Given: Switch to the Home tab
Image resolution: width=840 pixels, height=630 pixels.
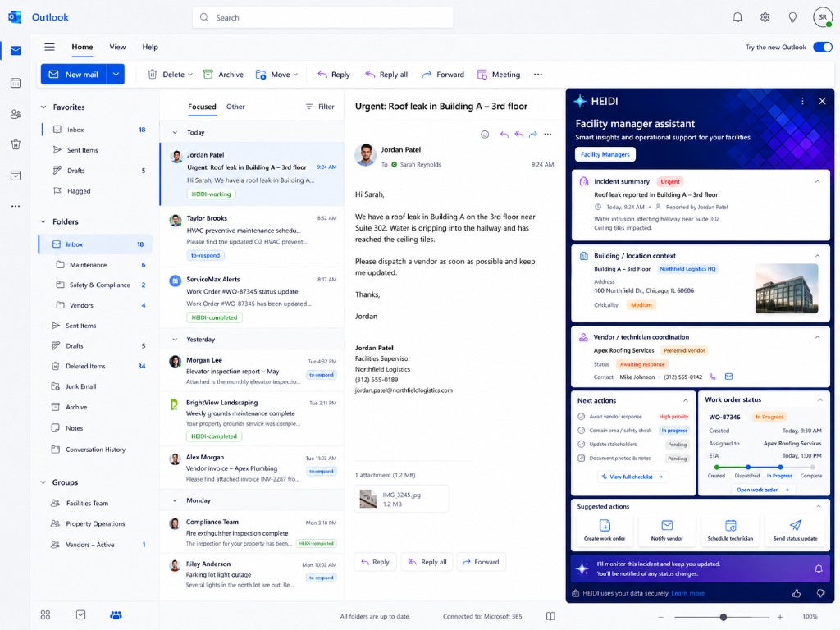Looking at the screenshot, I should [x=82, y=47].
